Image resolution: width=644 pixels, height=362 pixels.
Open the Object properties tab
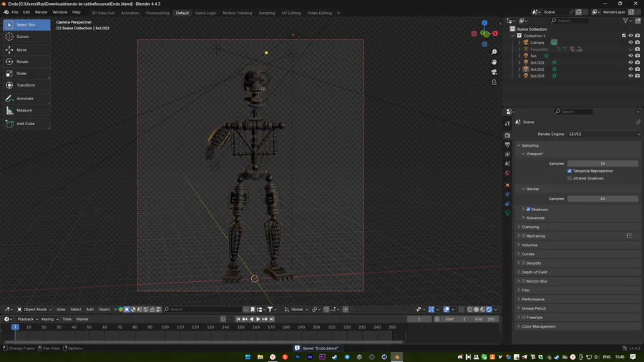point(507,185)
